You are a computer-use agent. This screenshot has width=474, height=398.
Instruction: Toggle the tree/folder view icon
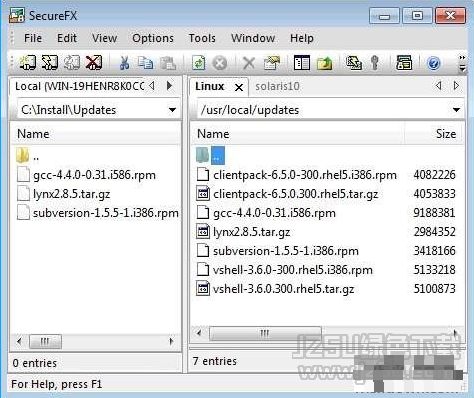[302, 63]
